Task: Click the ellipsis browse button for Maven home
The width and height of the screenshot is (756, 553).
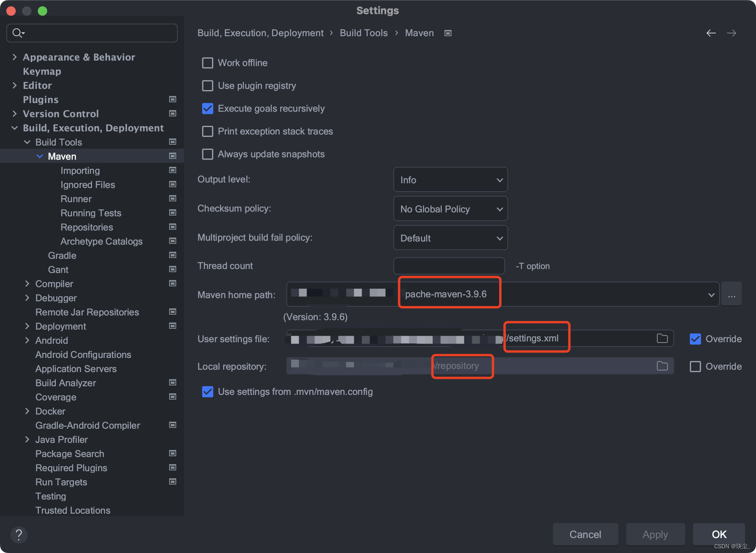Action: [731, 294]
